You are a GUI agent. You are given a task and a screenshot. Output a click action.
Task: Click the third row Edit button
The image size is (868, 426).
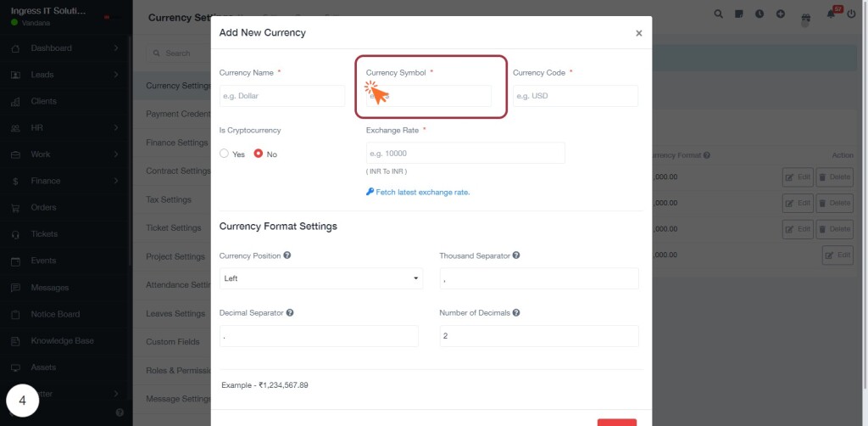798,229
